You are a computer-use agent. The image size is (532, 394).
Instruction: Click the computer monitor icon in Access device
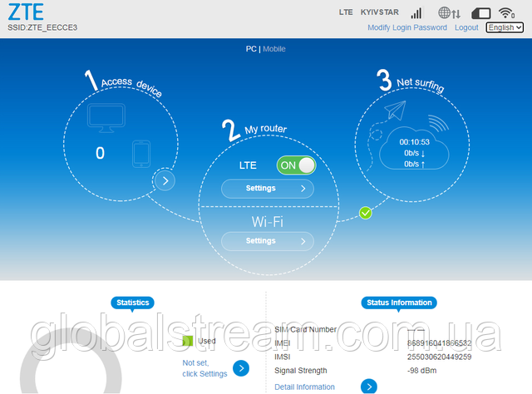[x=106, y=118]
